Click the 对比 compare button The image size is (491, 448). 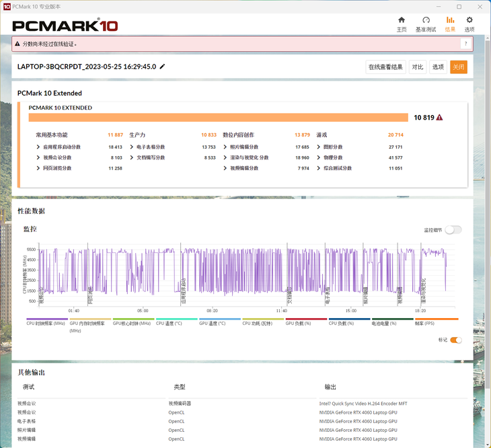click(418, 67)
